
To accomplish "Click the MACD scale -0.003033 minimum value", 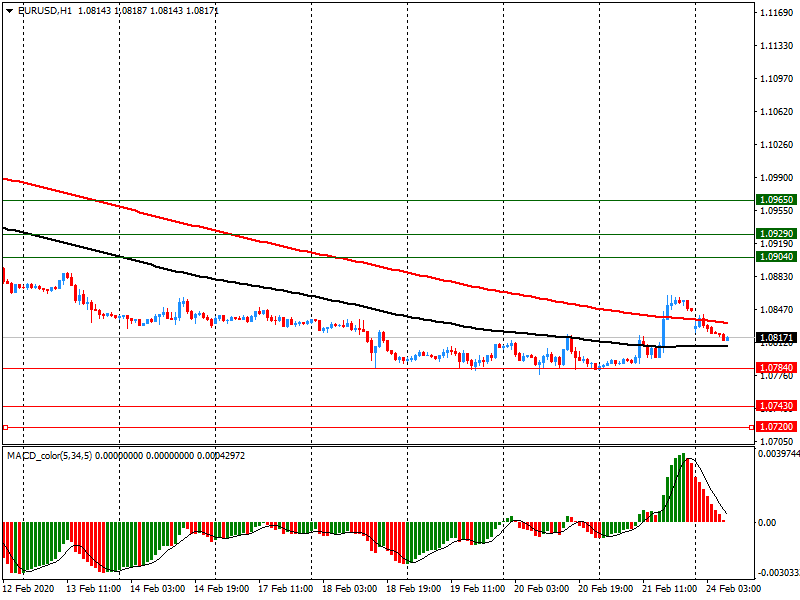I will pyautogui.click(x=778, y=573).
